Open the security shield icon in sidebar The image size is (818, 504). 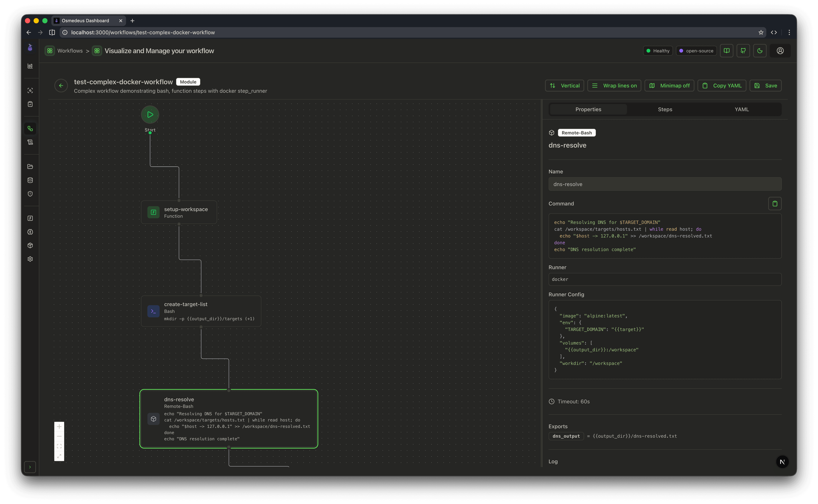coord(30,194)
